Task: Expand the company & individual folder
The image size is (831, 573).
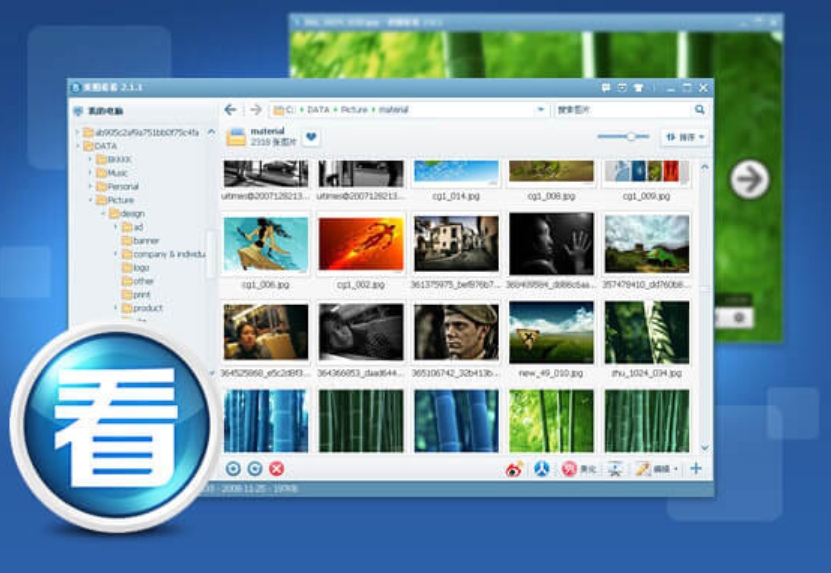Action: click(116, 254)
